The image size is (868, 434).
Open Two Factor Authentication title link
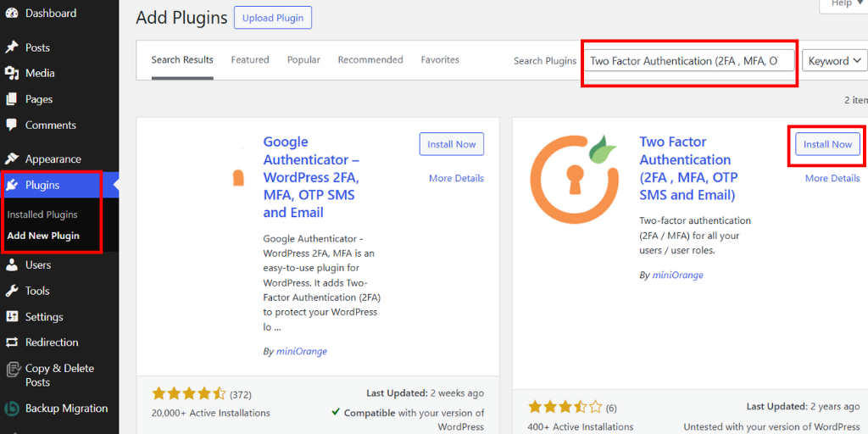tap(688, 169)
